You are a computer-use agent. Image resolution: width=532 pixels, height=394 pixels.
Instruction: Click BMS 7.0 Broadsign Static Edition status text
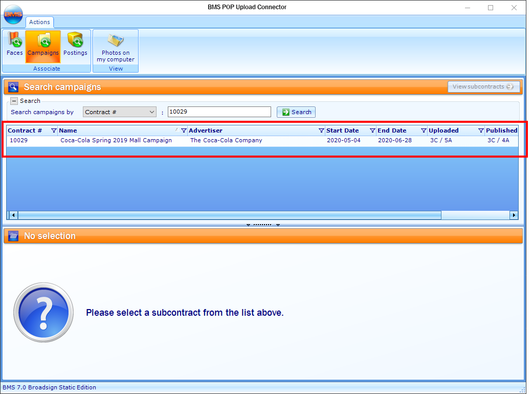(x=49, y=387)
